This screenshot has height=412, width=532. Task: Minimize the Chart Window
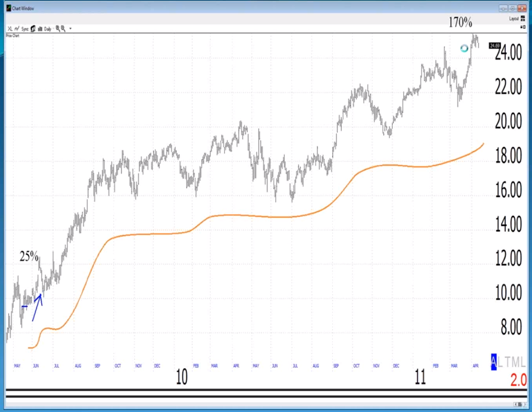click(x=503, y=8)
